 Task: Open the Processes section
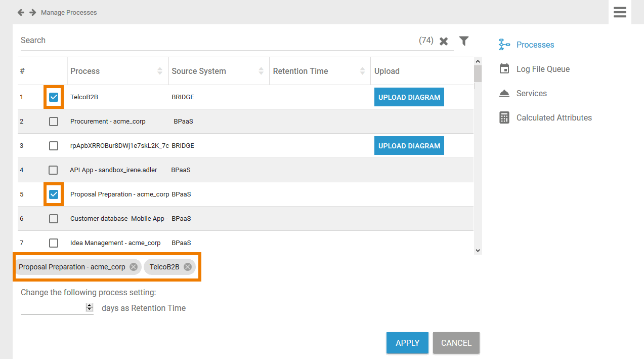click(x=535, y=45)
